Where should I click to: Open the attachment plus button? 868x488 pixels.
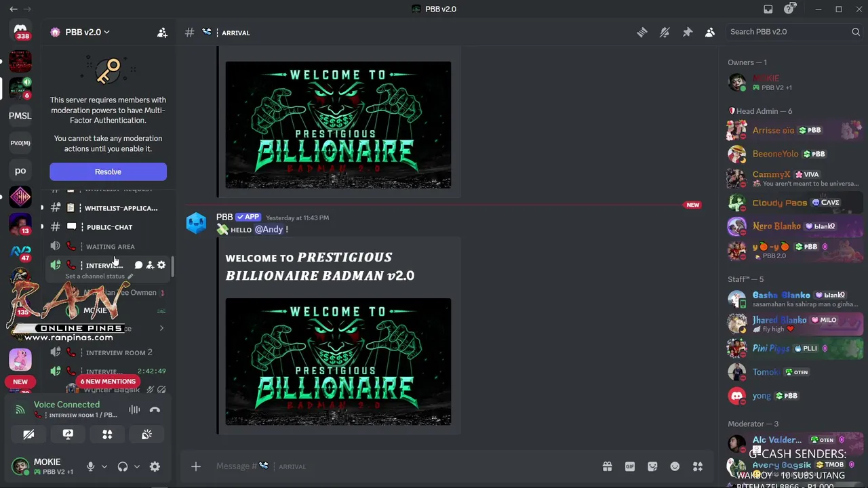point(196,466)
